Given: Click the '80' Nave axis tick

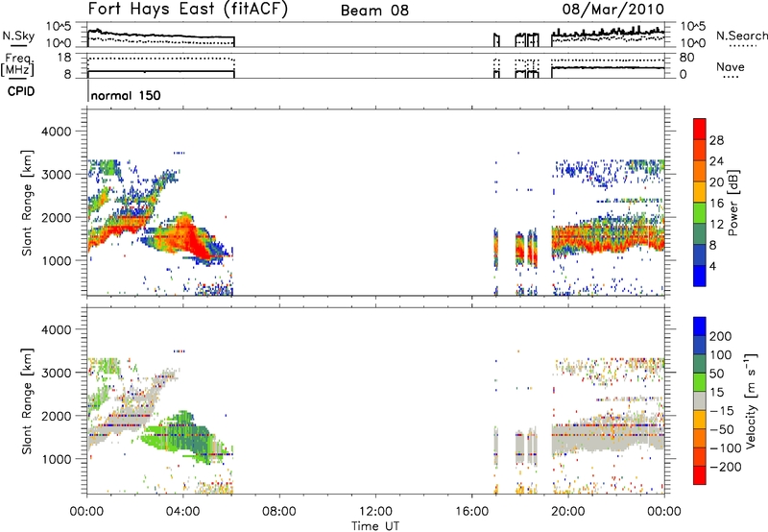Looking at the screenshot, I should [686, 58].
